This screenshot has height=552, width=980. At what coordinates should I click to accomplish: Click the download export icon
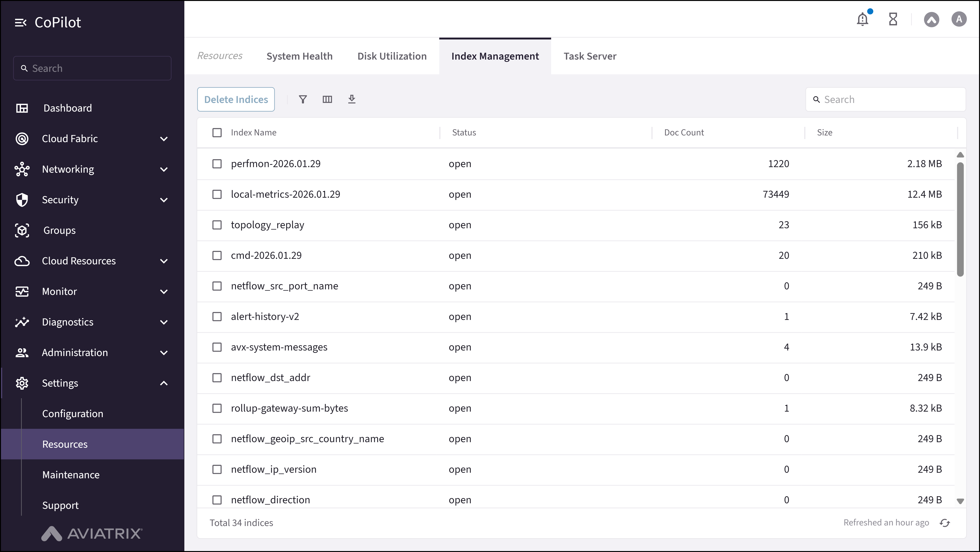[x=352, y=99]
